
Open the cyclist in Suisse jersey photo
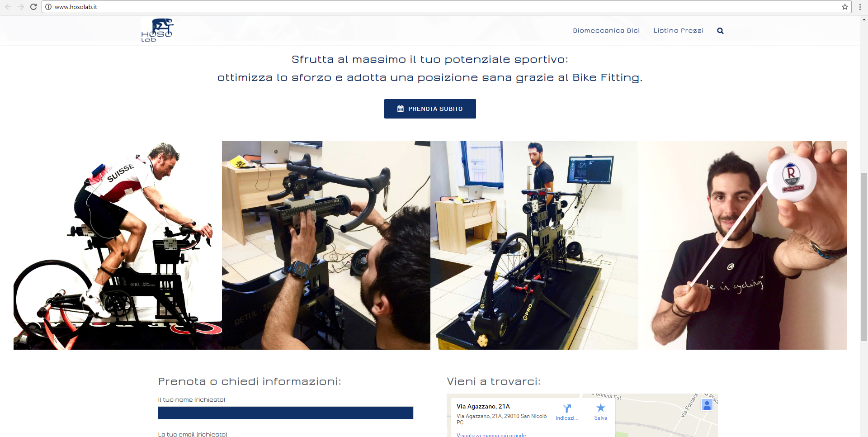118,245
